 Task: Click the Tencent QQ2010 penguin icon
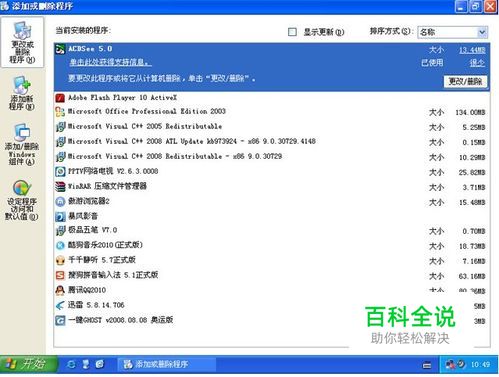point(60,290)
